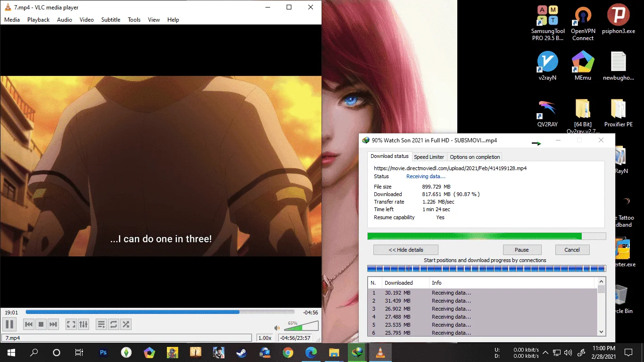Viewport: 644px width, 362px height.
Task: Open the Options on completion tab
Action: click(475, 157)
